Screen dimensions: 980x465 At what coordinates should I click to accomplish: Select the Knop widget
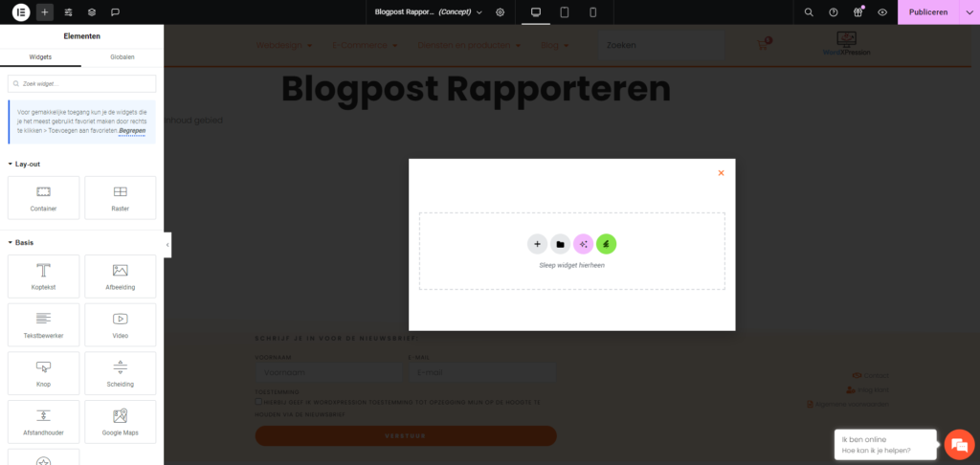44,373
